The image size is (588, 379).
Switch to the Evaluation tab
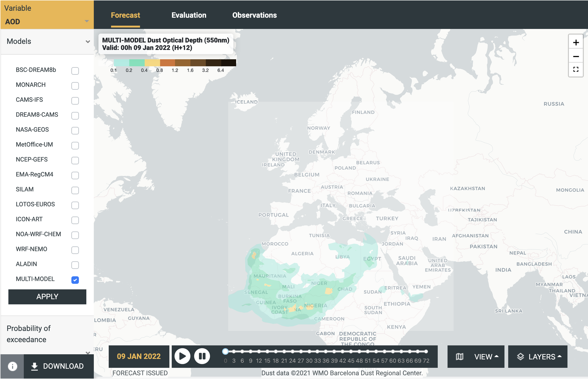click(189, 15)
